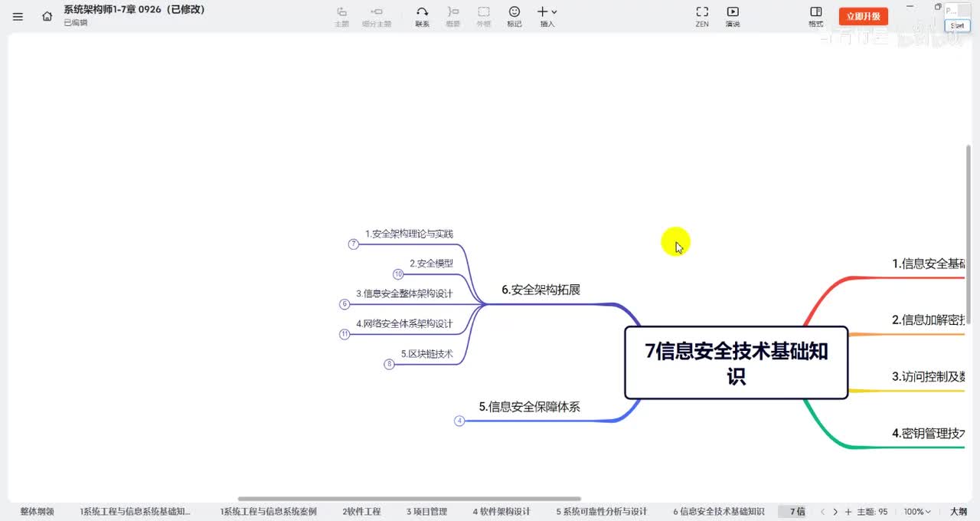Select the 2.信息加解密 branch
Viewport: 980px width, 521px height.
(928, 320)
